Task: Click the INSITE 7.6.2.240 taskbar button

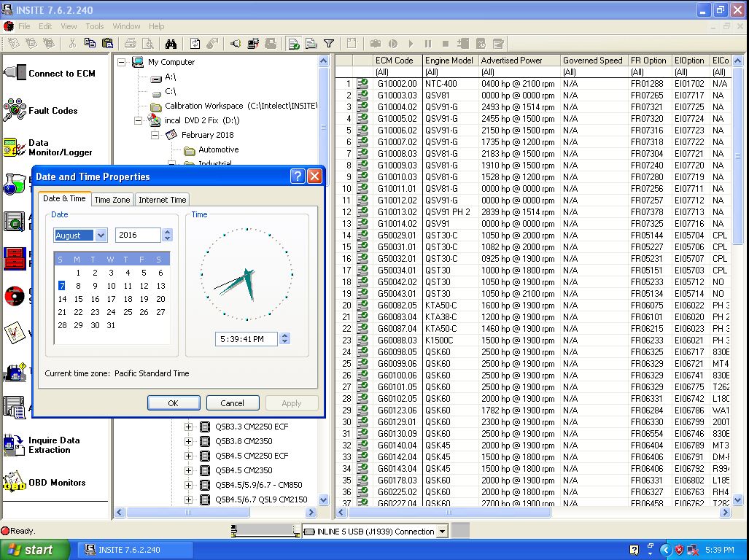Action: point(135,550)
